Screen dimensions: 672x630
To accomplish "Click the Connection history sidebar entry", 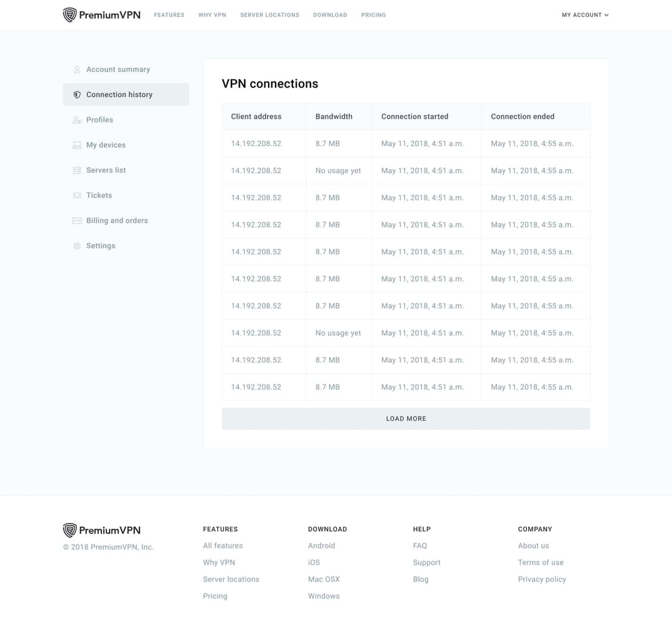I will click(118, 95).
